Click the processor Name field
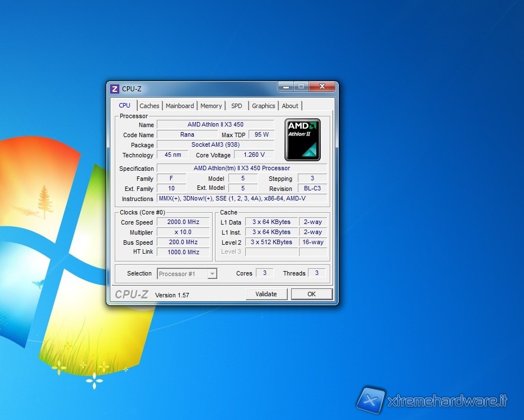 (x=215, y=124)
